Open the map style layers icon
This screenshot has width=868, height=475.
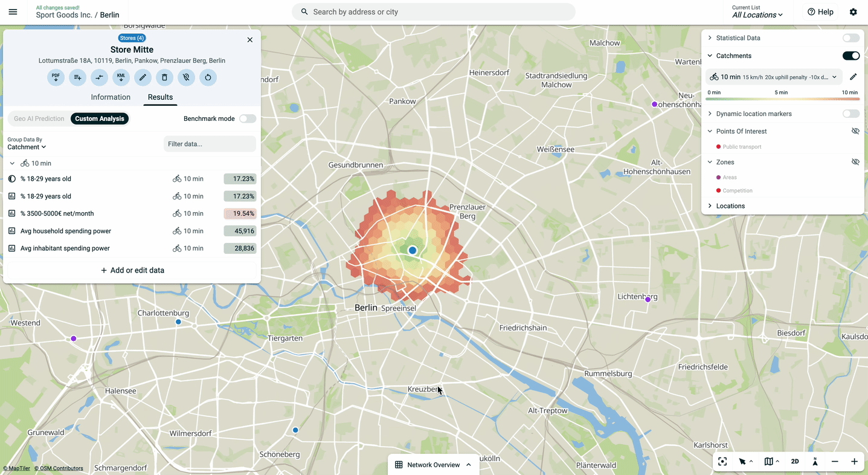pos(768,462)
